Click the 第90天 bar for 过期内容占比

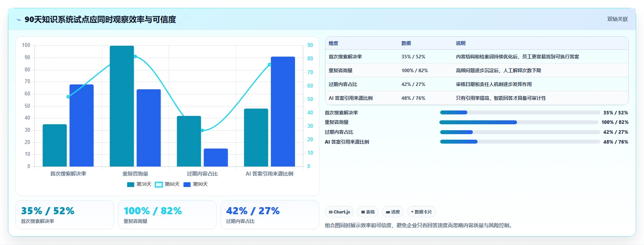pyautogui.click(x=216, y=157)
